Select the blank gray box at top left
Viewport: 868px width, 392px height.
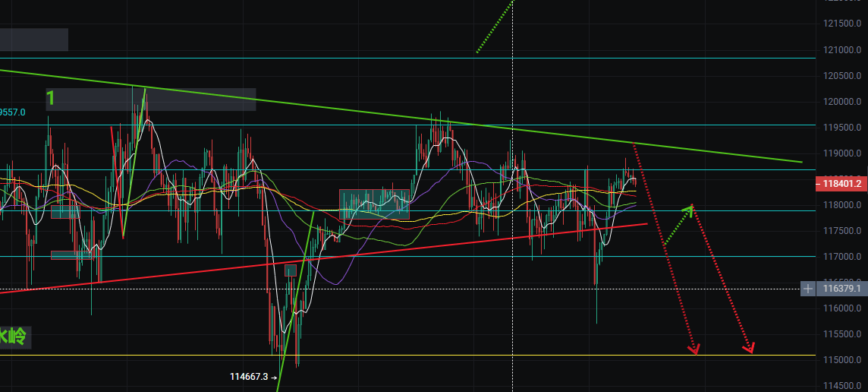click(33, 40)
